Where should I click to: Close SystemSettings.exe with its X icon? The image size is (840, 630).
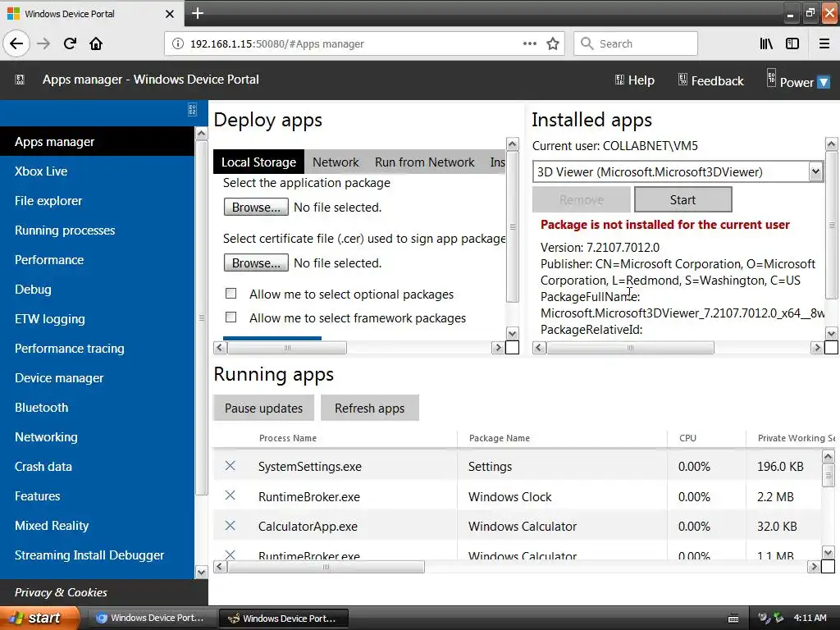pos(230,466)
